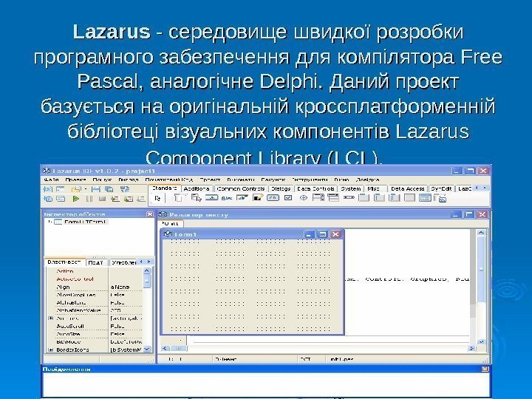Image resolution: width=532 pixels, height=399 pixels.
Task: Pick the TMemo component icon
Action: coord(258,197)
